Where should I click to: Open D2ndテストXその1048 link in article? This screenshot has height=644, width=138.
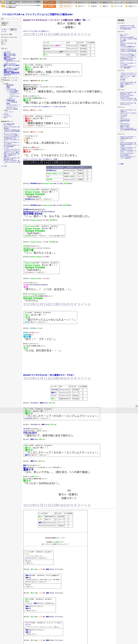(x=36, y=31)
